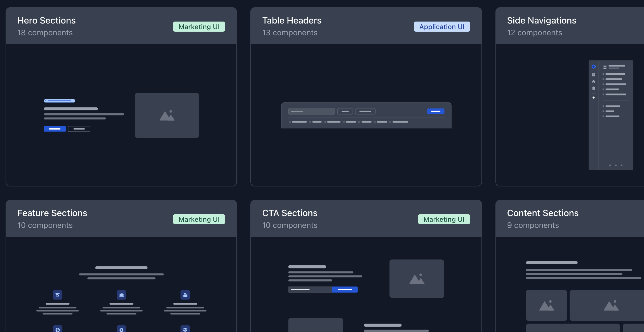Click the "12 components" text
Image resolution: width=644 pixels, height=332 pixels.
[535, 33]
